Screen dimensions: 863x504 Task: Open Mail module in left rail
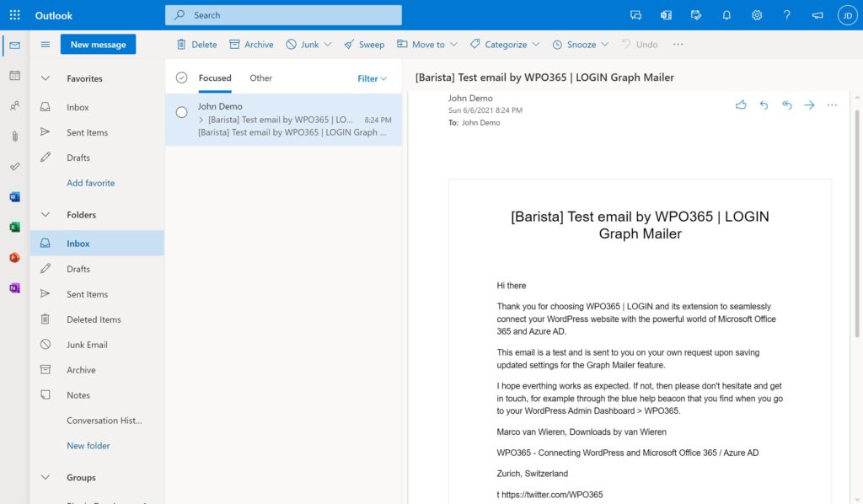[x=15, y=46]
